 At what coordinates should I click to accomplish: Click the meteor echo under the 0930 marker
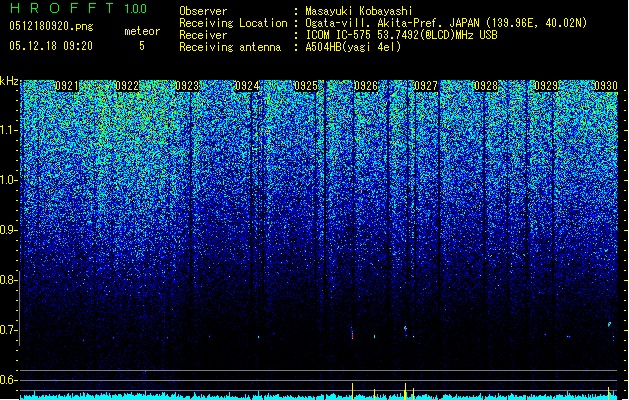tap(609, 324)
